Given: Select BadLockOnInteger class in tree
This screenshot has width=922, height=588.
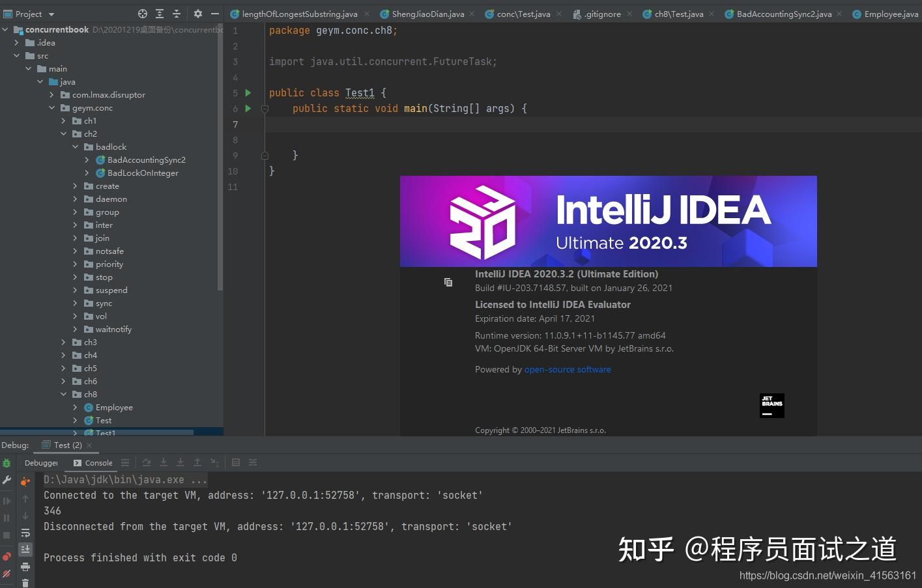Looking at the screenshot, I should (143, 173).
